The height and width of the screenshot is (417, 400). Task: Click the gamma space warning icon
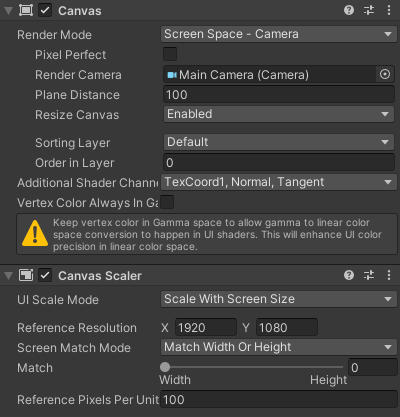tap(35, 233)
